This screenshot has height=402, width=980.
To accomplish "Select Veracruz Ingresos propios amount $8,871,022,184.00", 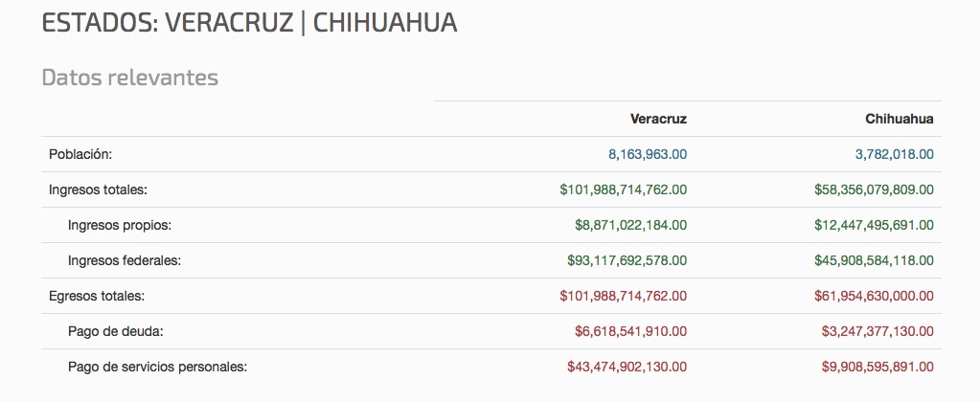I will [630, 225].
